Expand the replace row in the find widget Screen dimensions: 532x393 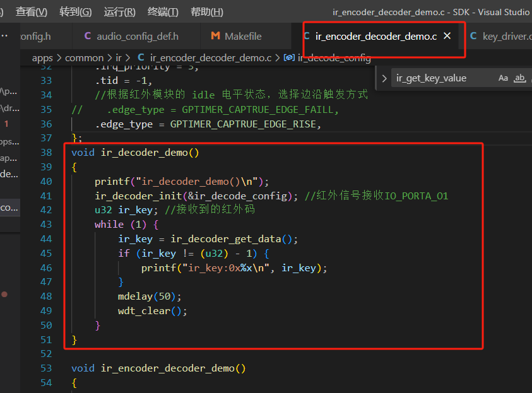[x=384, y=78]
